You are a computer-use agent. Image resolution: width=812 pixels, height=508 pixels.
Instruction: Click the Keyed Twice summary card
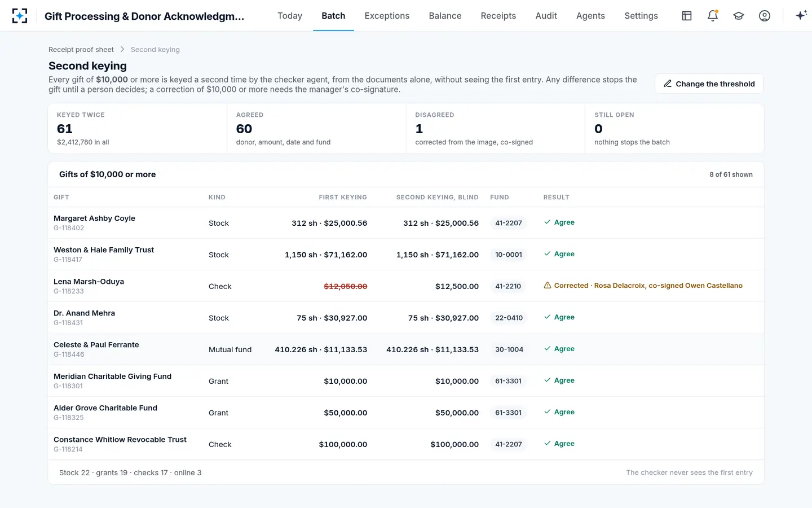(138, 129)
